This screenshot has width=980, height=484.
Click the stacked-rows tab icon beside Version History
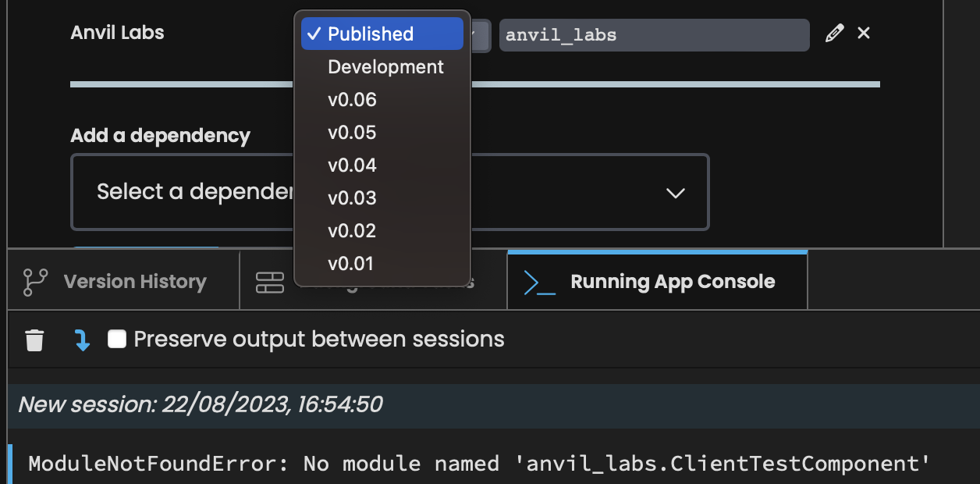270,283
